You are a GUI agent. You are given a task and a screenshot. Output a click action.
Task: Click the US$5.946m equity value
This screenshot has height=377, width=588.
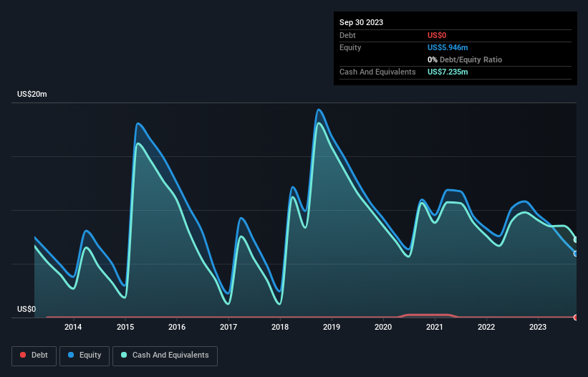[448, 47]
